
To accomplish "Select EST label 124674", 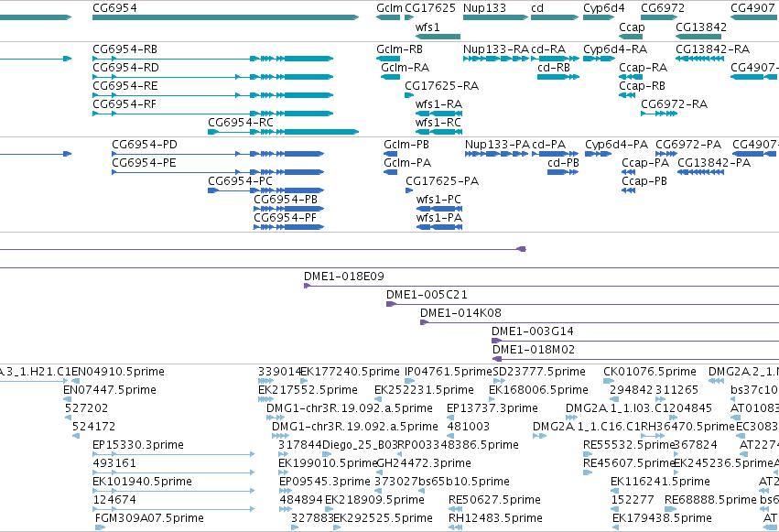I will click(114, 500).
